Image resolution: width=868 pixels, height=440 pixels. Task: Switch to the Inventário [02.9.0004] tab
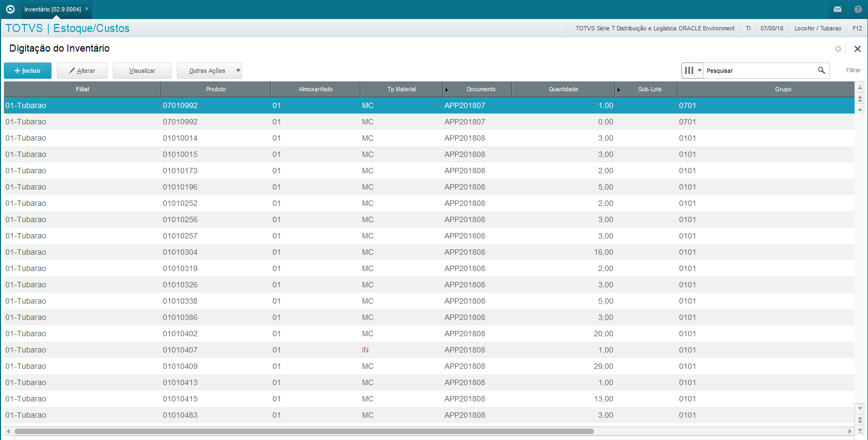coord(53,9)
